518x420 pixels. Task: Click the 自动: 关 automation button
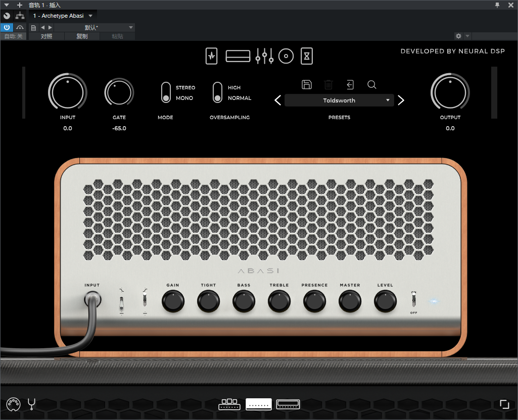(x=13, y=36)
